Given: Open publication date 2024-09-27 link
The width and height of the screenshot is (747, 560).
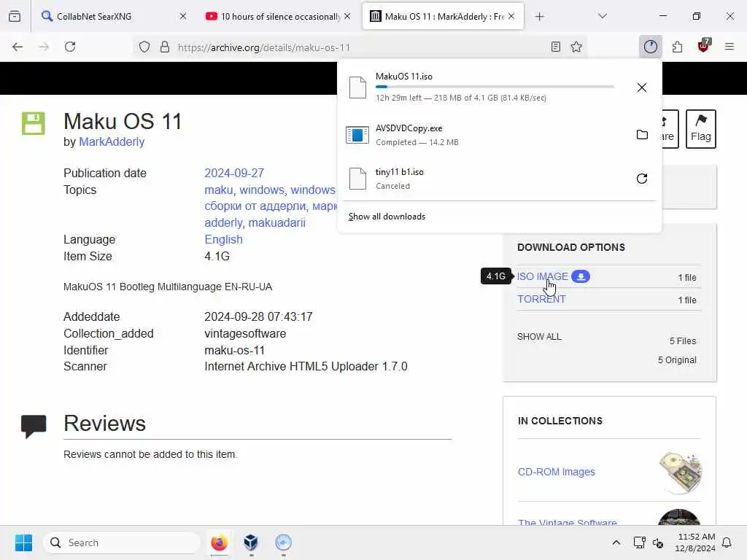Looking at the screenshot, I should tap(234, 173).
